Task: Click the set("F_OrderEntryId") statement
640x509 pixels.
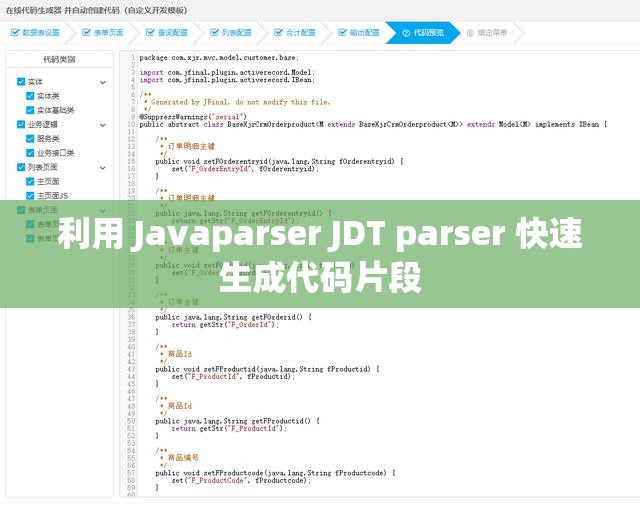Action: tap(245, 169)
